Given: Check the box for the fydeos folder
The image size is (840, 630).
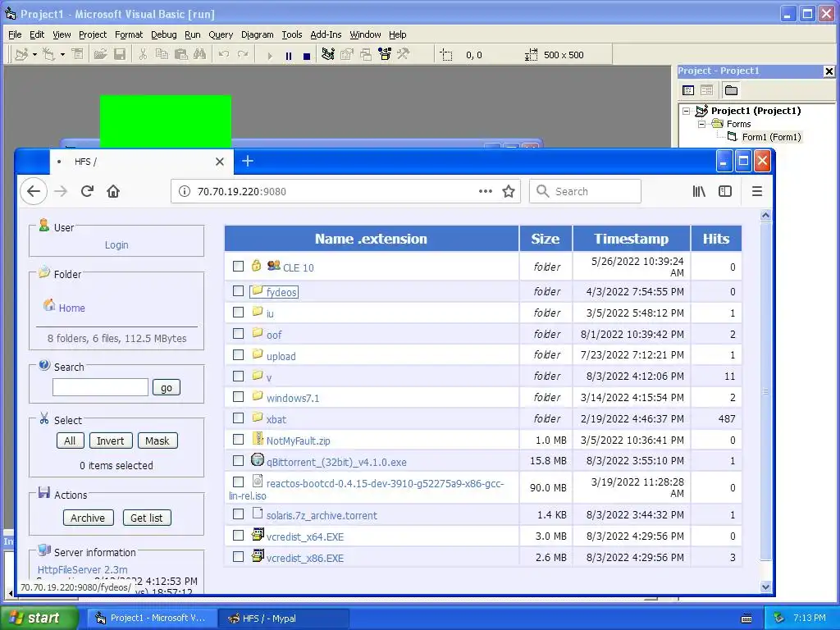Looking at the screenshot, I should (x=239, y=291).
